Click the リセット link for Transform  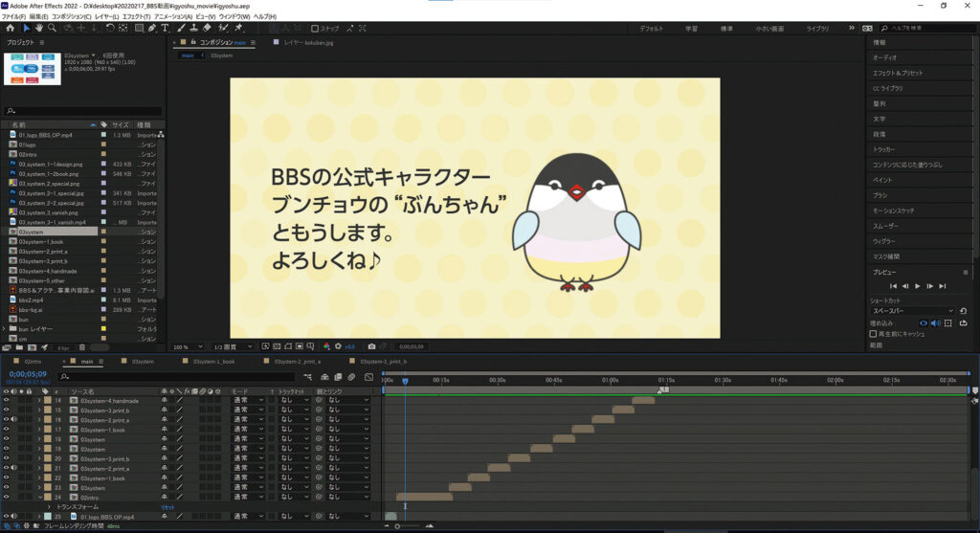(x=169, y=506)
